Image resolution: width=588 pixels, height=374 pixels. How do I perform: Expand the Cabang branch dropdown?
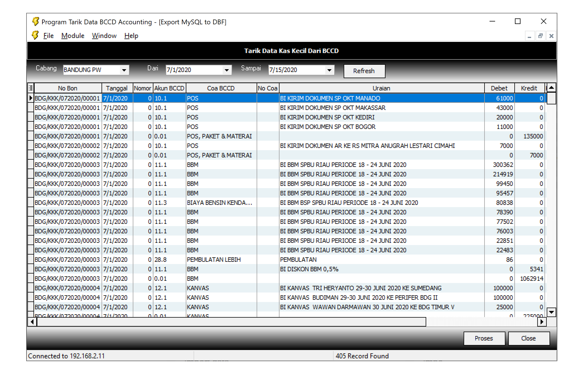tap(124, 70)
